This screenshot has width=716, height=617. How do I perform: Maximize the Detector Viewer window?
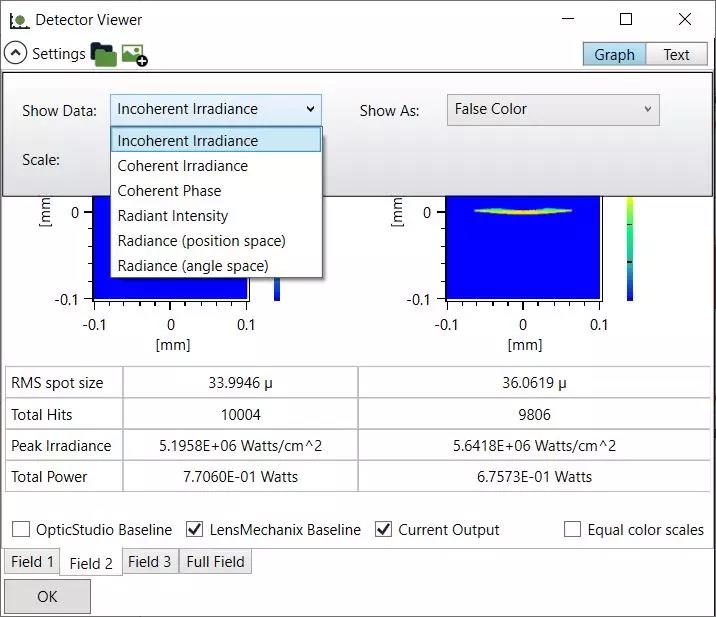coord(626,19)
